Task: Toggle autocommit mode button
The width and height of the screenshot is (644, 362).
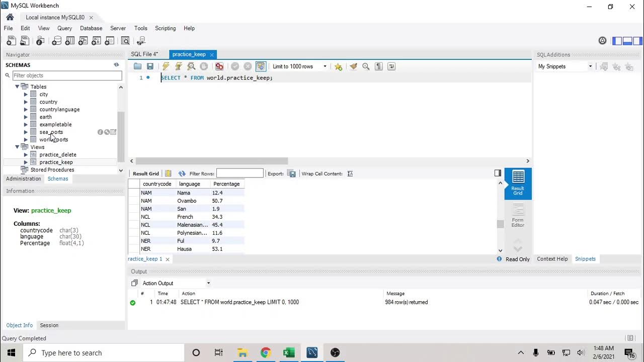Action: point(261,66)
